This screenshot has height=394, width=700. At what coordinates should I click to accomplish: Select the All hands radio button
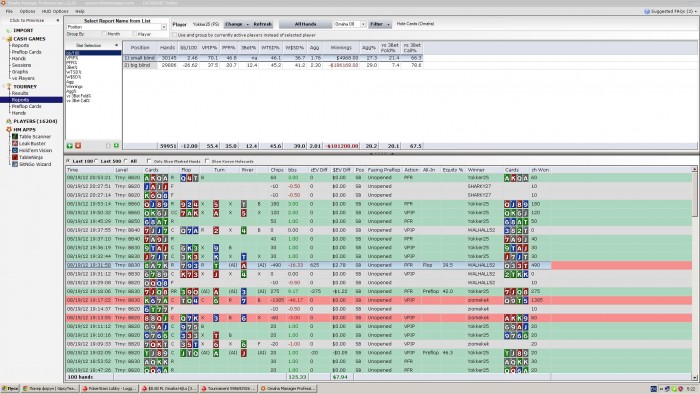[x=126, y=161]
